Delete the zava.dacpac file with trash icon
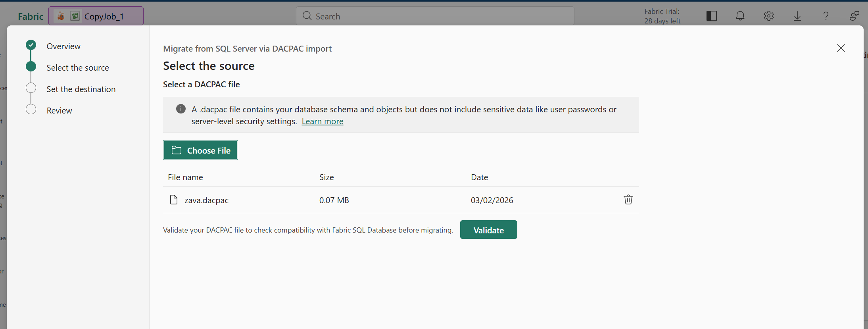The height and width of the screenshot is (329, 868). pyautogui.click(x=628, y=200)
